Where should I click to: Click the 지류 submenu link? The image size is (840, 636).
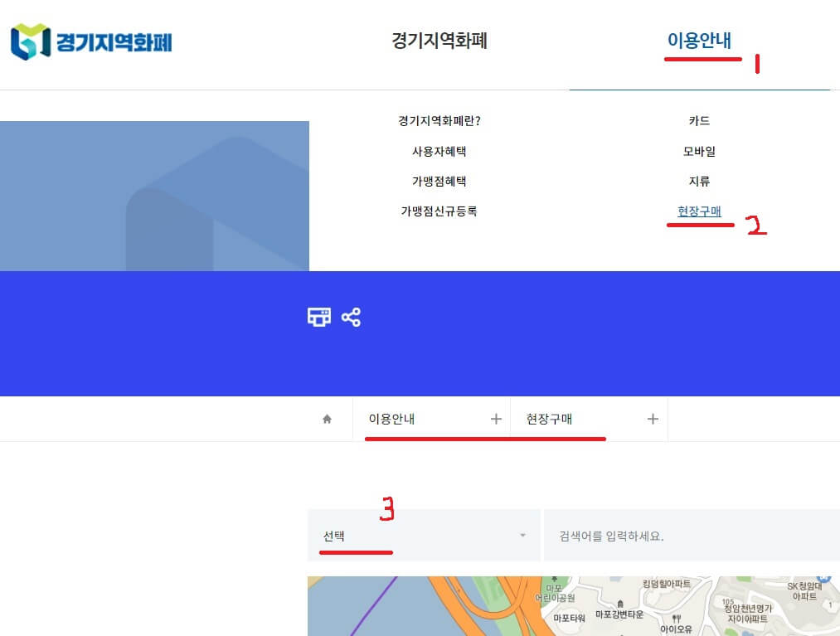[701, 181]
